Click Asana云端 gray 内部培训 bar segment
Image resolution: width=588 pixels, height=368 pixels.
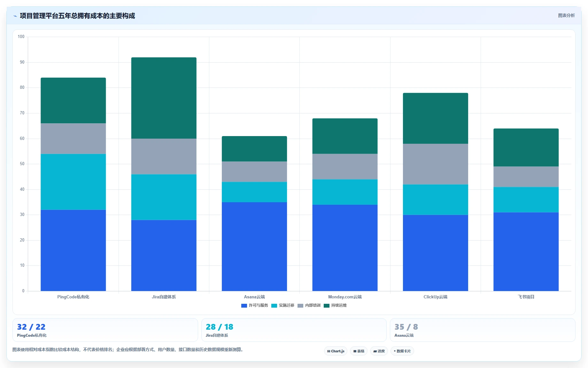coord(254,172)
